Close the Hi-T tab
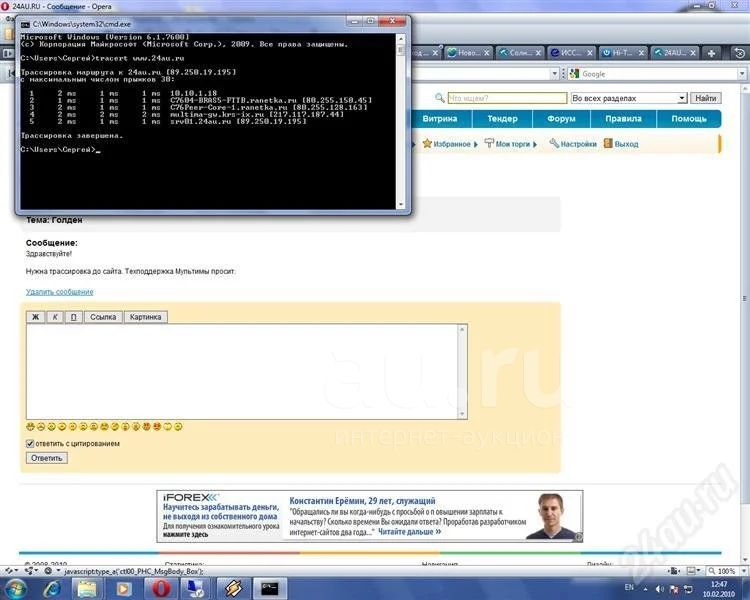Image resolution: width=750 pixels, height=600 pixels. pyautogui.click(x=641, y=53)
